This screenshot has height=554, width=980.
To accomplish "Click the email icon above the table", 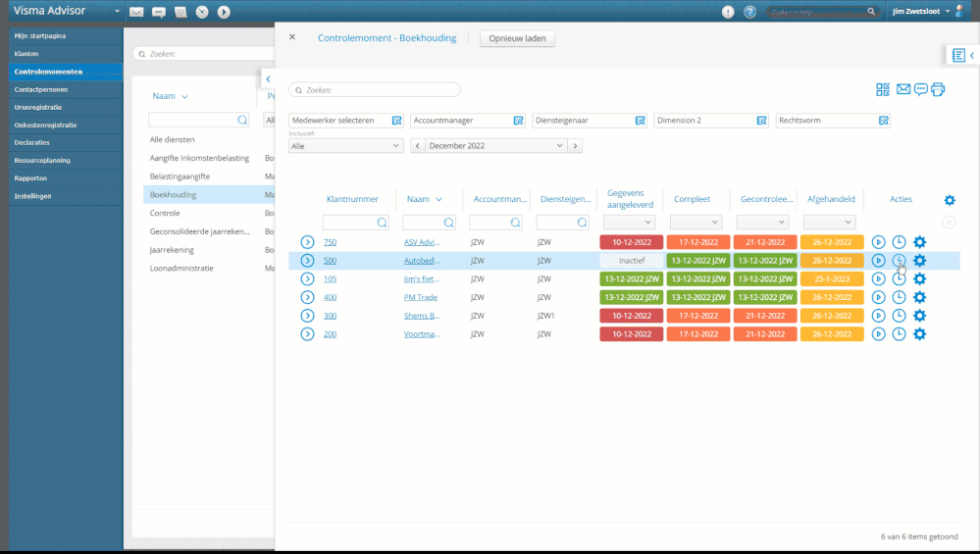I will coord(903,89).
